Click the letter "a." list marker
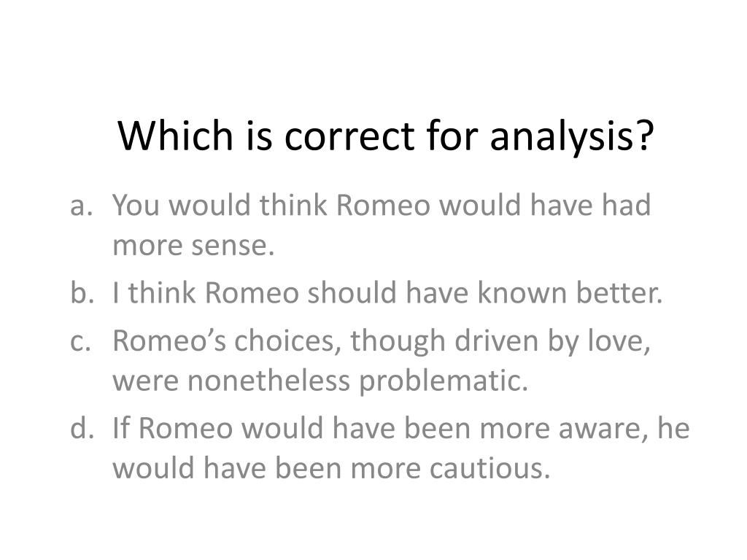Viewport: 747px width, 560px height. click(81, 206)
